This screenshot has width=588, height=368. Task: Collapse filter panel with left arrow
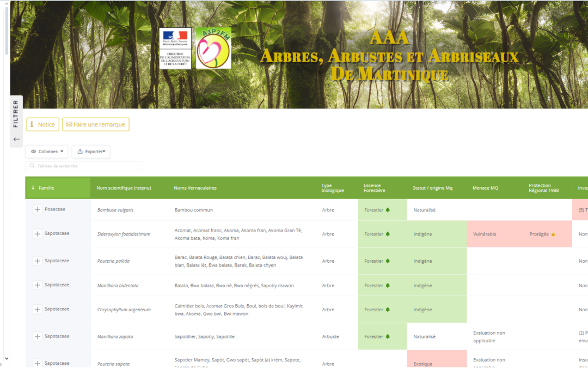click(16, 140)
